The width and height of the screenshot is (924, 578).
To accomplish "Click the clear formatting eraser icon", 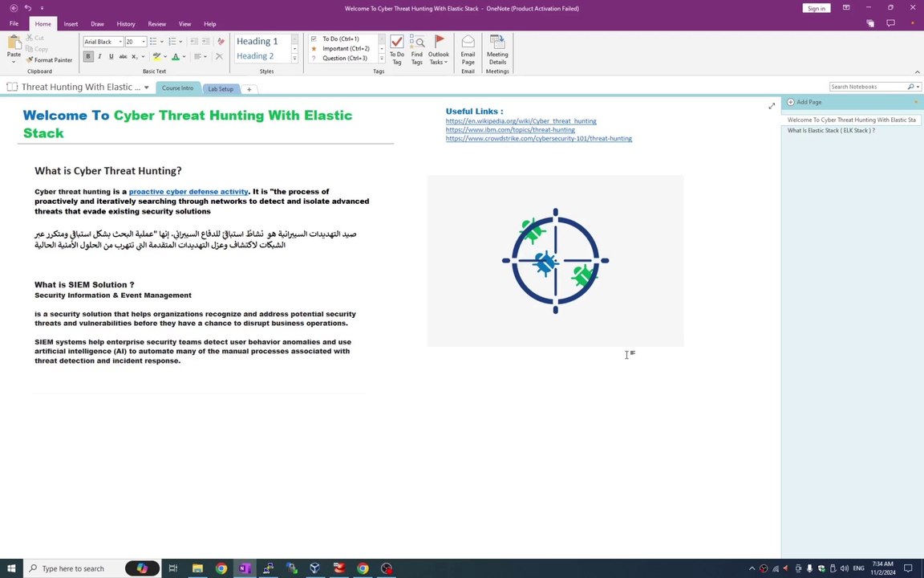I will [221, 41].
